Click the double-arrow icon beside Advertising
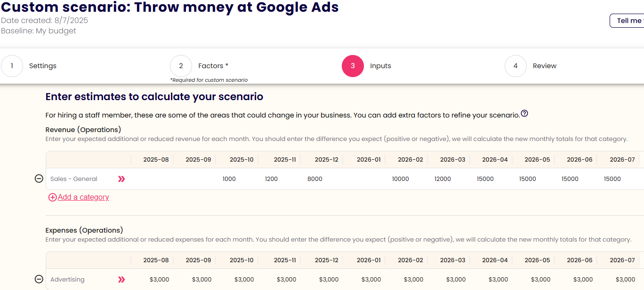The height and width of the screenshot is (290, 644). (x=121, y=279)
